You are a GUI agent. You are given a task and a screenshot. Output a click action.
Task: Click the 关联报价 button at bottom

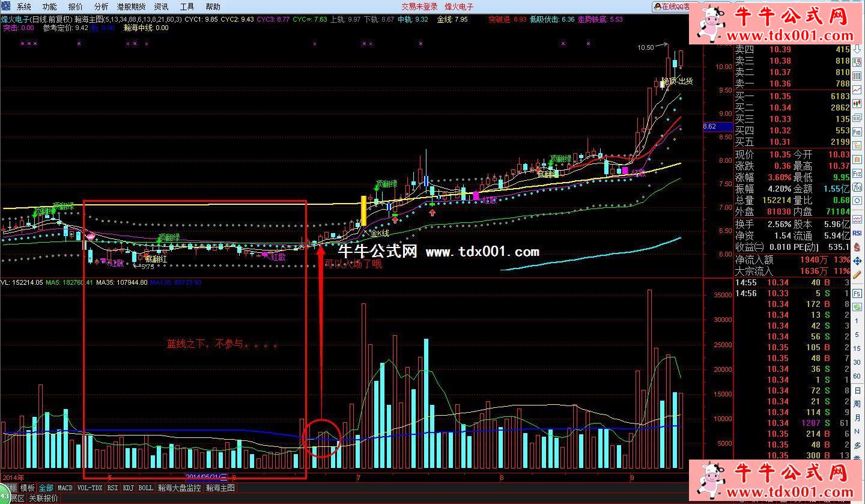point(44,498)
